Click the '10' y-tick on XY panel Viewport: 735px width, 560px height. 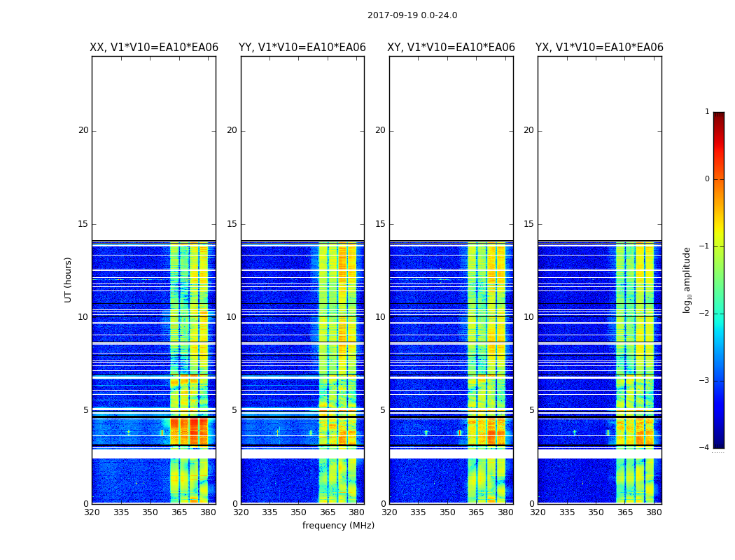380,317
